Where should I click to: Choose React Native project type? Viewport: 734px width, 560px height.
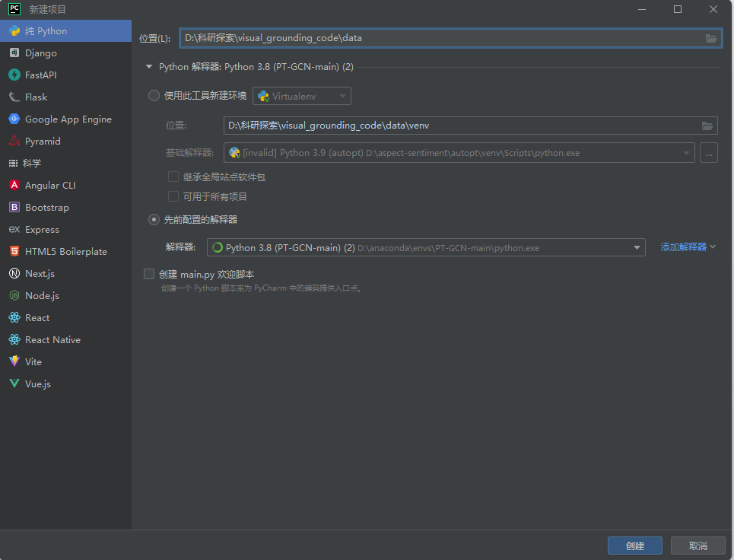click(x=65, y=339)
